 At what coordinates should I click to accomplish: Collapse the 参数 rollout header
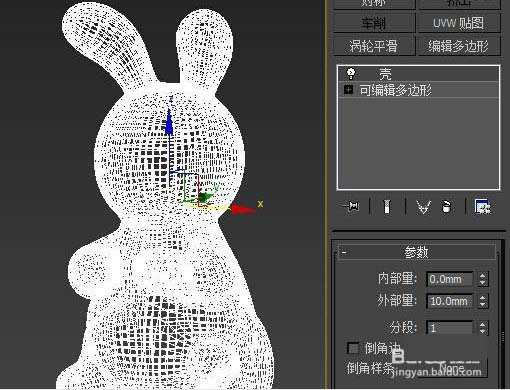coord(417,252)
